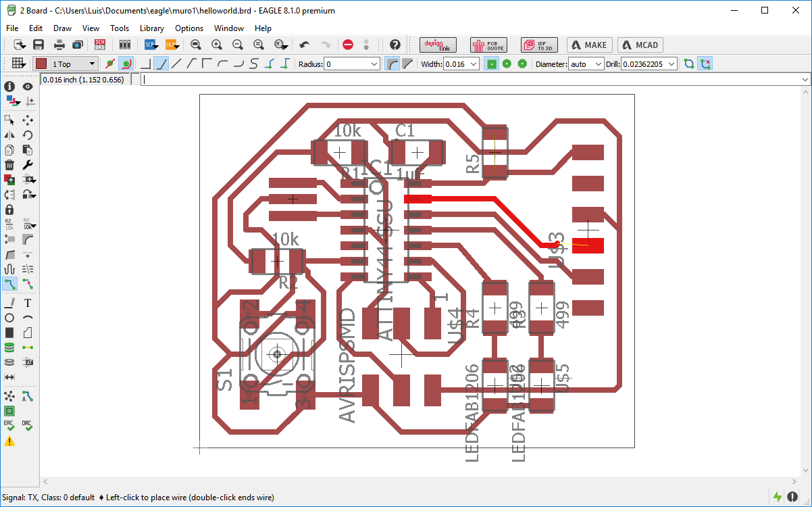
Task: Run the ERC check icon
Action: [x=9, y=425]
